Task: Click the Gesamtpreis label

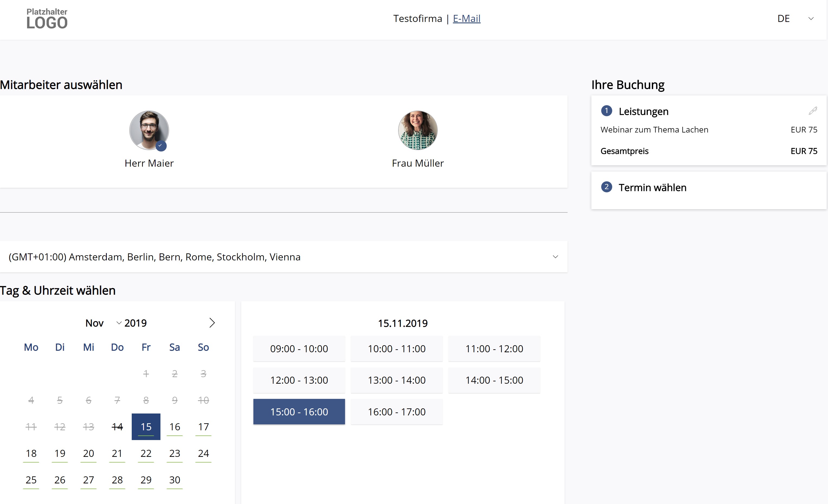Action: point(624,151)
